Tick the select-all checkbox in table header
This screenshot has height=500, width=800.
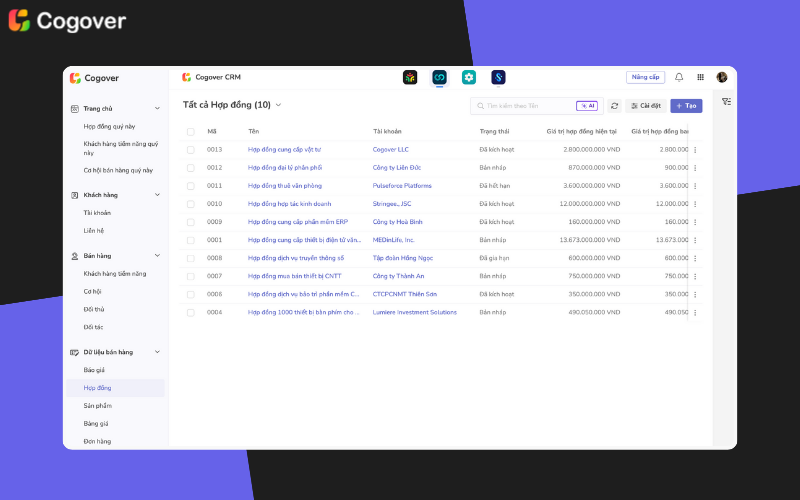pyautogui.click(x=190, y=131)
